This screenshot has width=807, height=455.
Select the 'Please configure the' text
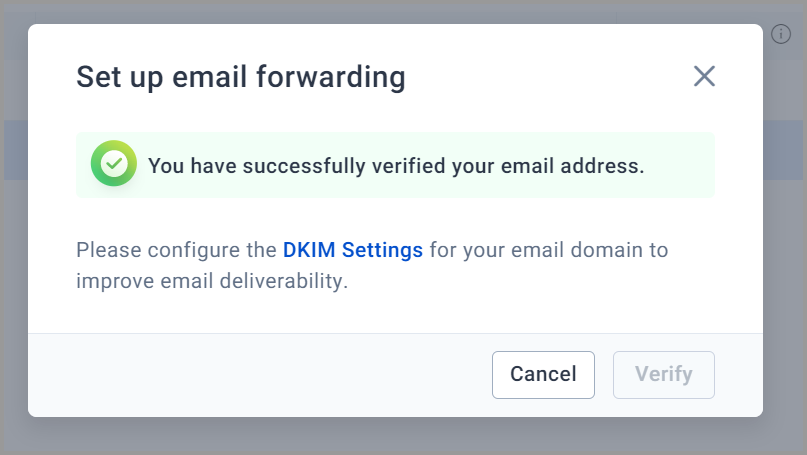[176, 250]
